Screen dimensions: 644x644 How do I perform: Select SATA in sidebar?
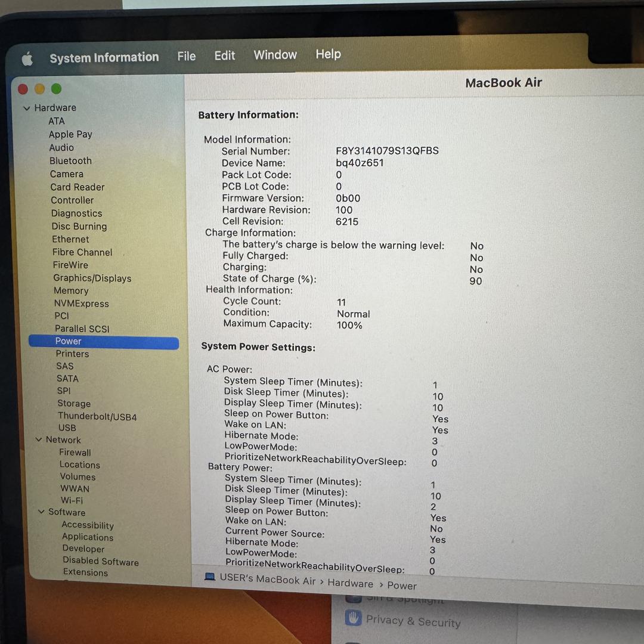[x=67, y=378]
